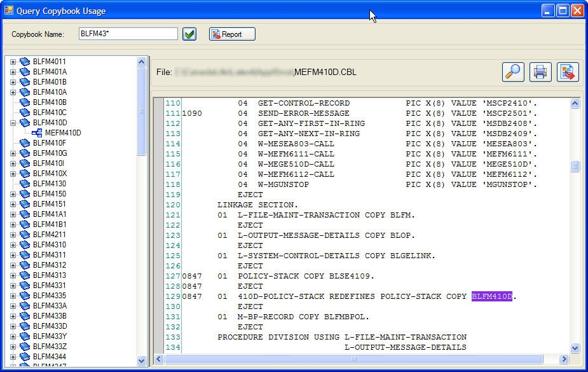The image size is (588, 372).
Task: Click the SEND-ERROR-MESSAGE text on line 111
Action: click(x=304, y=113)
